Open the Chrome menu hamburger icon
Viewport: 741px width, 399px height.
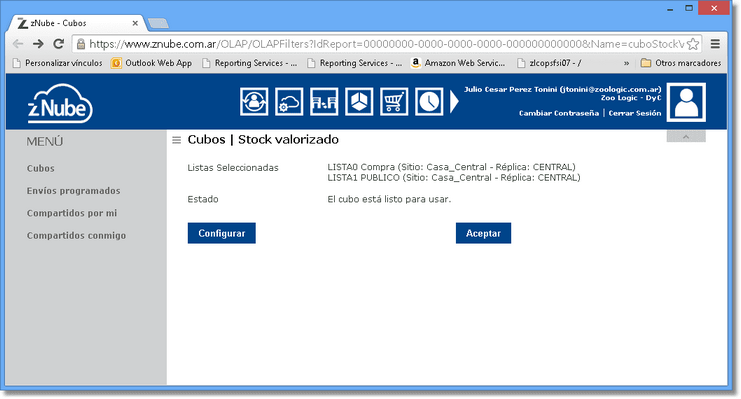pos(715,44)
